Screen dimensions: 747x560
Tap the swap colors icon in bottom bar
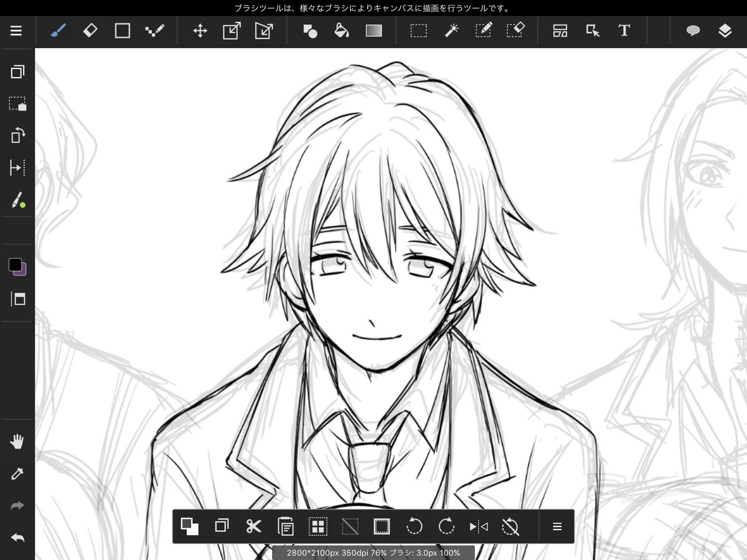click(x=189, y=526)
